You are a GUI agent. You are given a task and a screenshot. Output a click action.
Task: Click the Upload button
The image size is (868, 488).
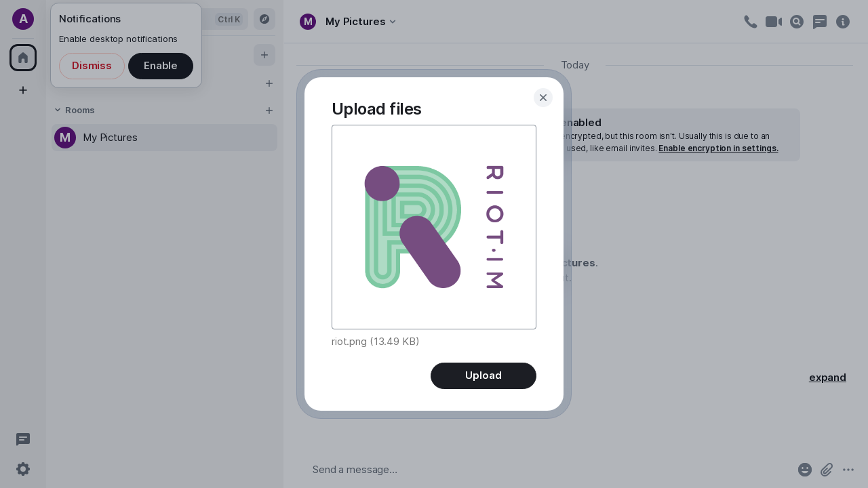483,375
